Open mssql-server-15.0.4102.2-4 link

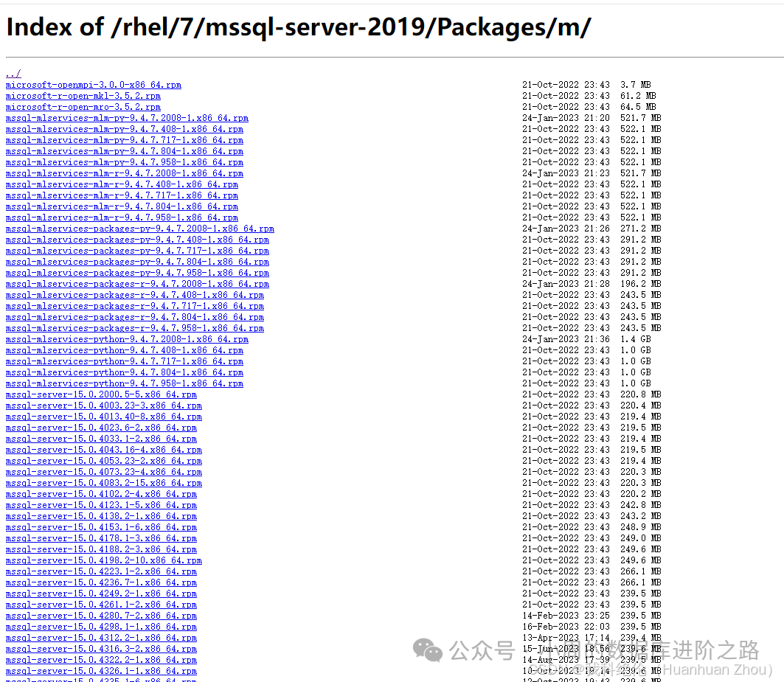click(102, 494)
